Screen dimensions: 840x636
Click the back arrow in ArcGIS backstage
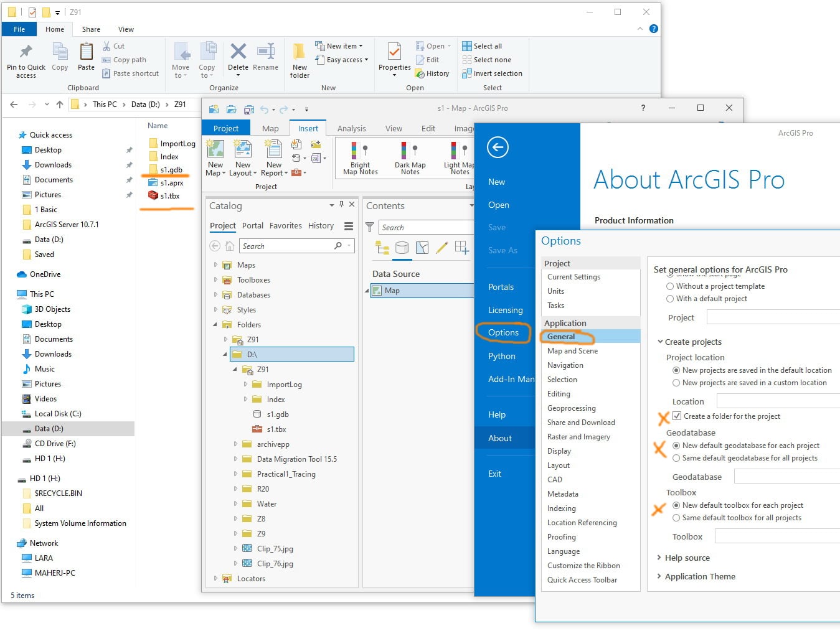[x=498, y=147]
